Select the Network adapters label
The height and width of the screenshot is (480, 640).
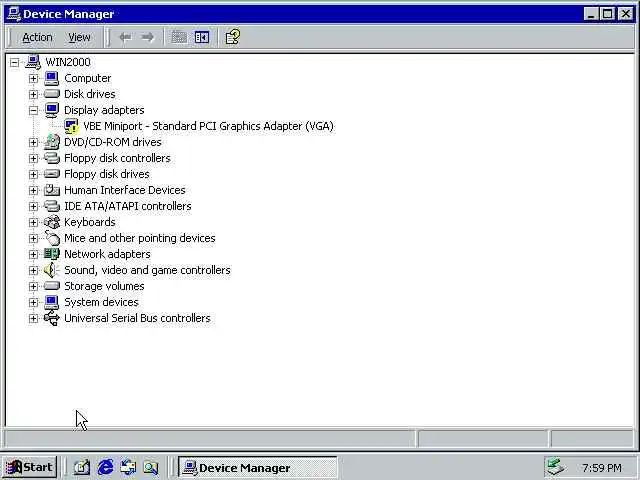107,254
